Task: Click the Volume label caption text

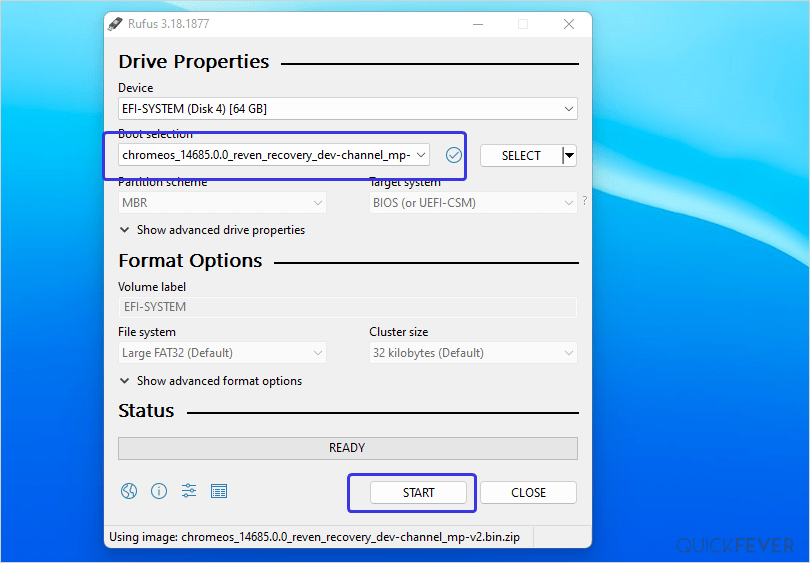Action: (152, 287)
